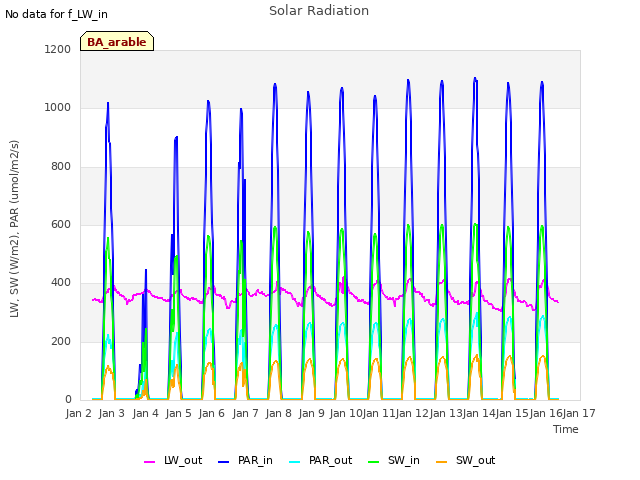Click the Jan 14 x-axis tick label
Viewport: 640px width, 480px height.
pos(479,413)
